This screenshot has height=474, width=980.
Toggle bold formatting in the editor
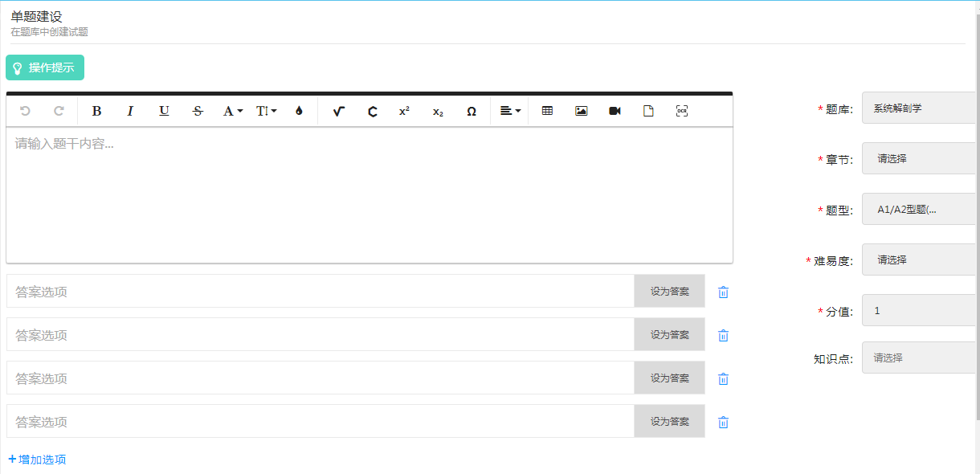(x=96, y=112)
